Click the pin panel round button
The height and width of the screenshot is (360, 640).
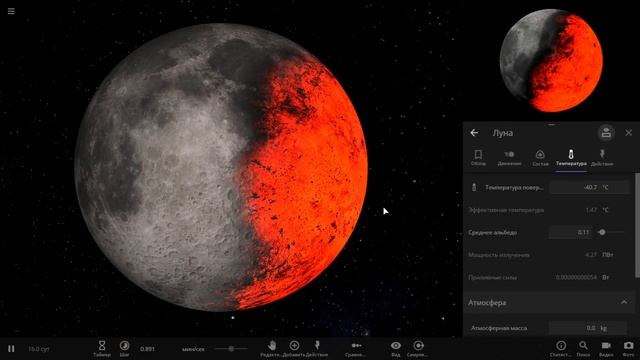606,133
